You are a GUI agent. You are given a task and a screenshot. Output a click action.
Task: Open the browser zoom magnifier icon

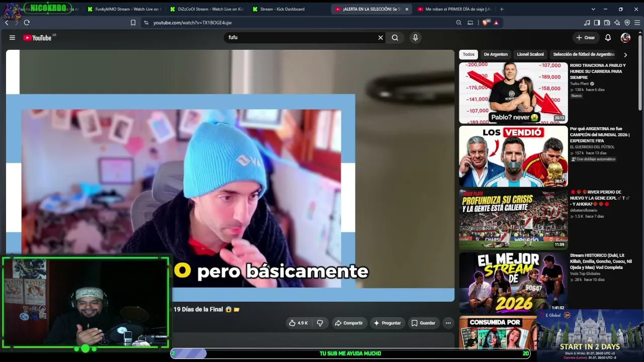pyautogui.click(x=458, y=23)
